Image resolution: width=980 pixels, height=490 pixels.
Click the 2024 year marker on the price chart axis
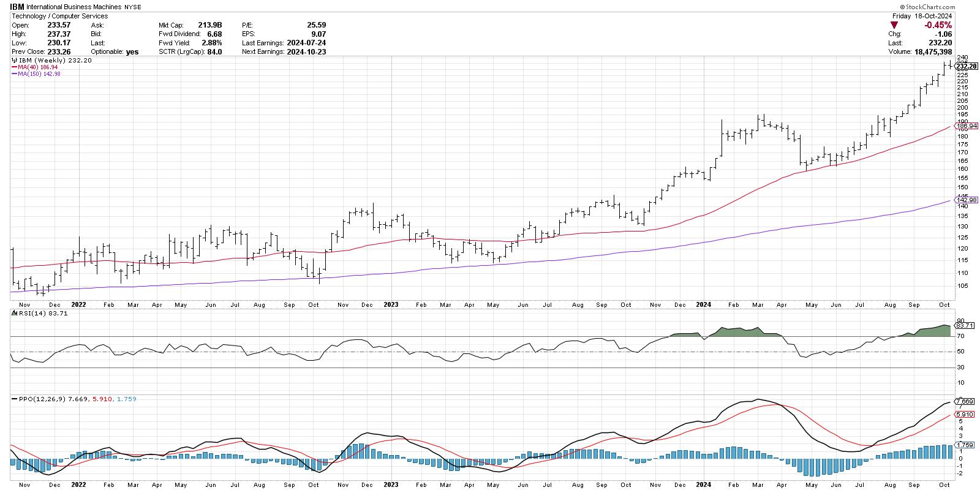click(x=703, y=304)
